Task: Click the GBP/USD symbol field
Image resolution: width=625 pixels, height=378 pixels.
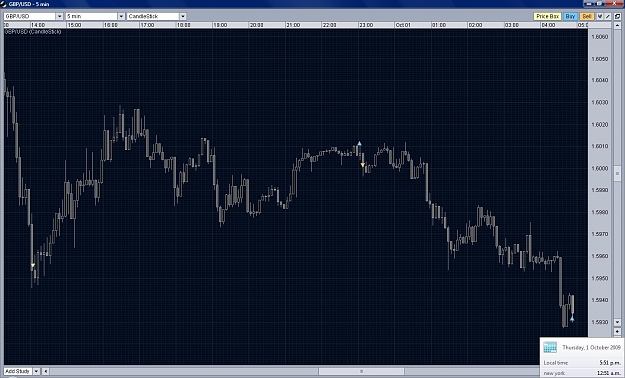Action: click(30, 16)
